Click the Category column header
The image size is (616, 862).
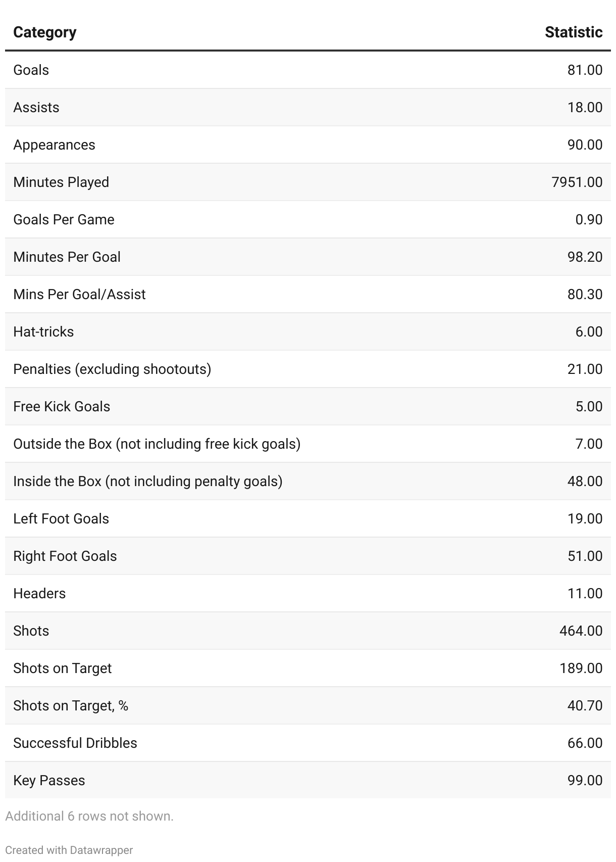pyautogui.click(x=45, y=32)
